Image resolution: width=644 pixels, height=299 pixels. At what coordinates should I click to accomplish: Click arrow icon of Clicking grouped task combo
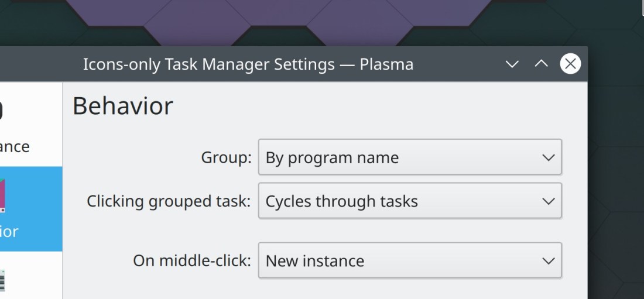[x=548, y=201]
